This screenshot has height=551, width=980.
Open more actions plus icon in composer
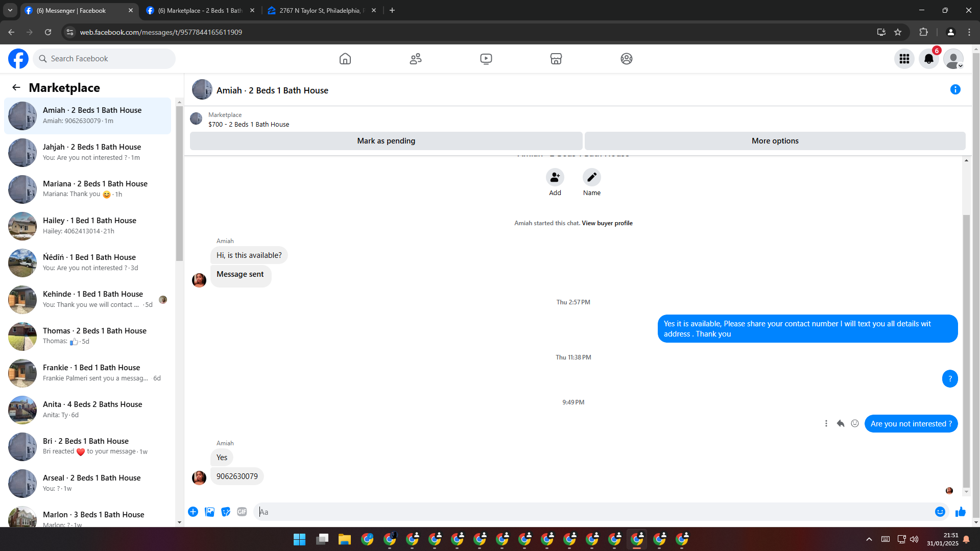[x=193, y=512]
